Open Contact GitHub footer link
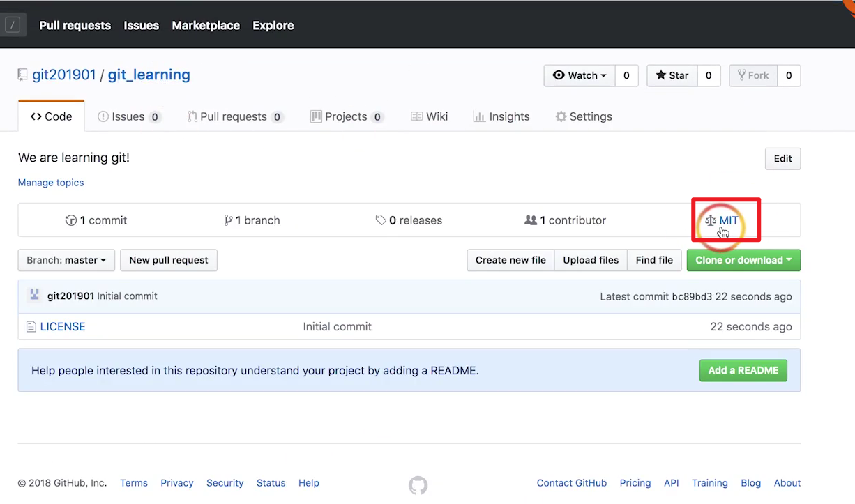 click(572, 483)
